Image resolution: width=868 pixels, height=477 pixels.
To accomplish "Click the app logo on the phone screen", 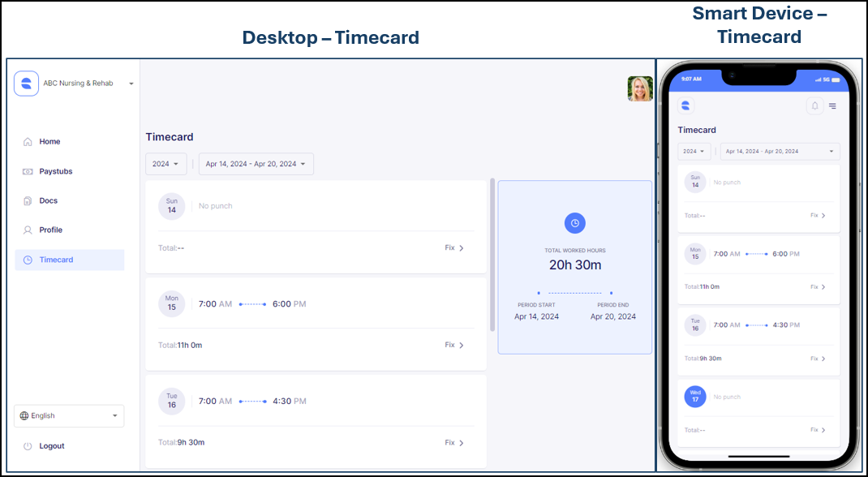I will point(685,105).
